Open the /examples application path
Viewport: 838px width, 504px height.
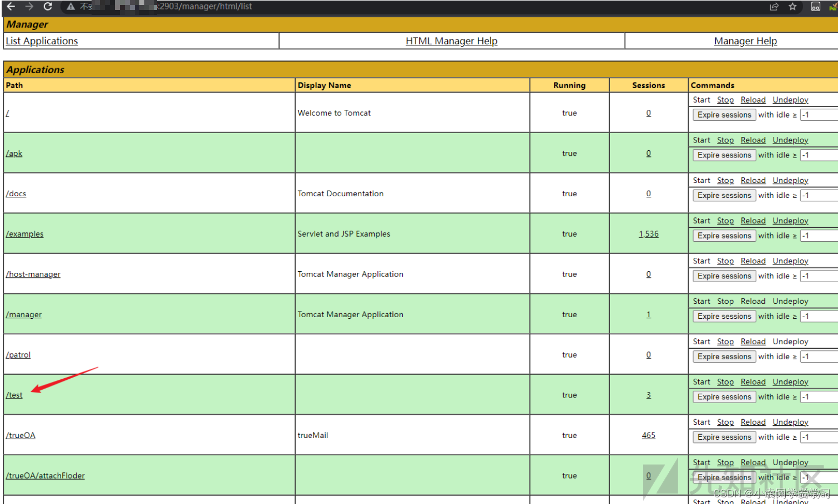[x=24, y=234]
